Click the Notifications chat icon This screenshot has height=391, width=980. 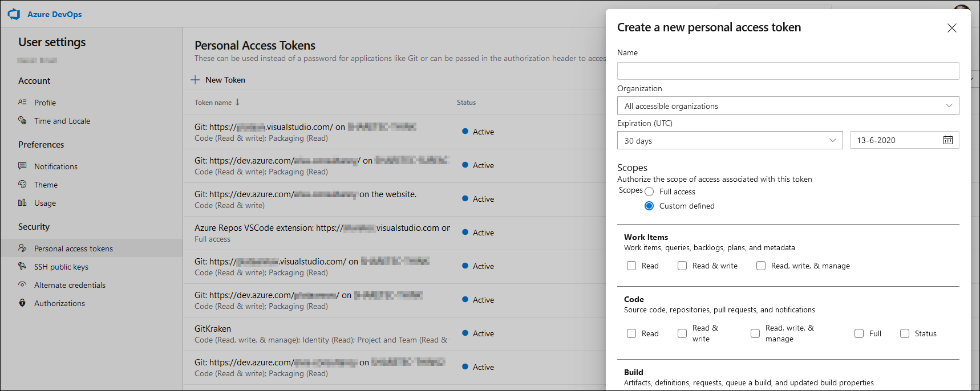pyautogui.click(x=22, y=166)
